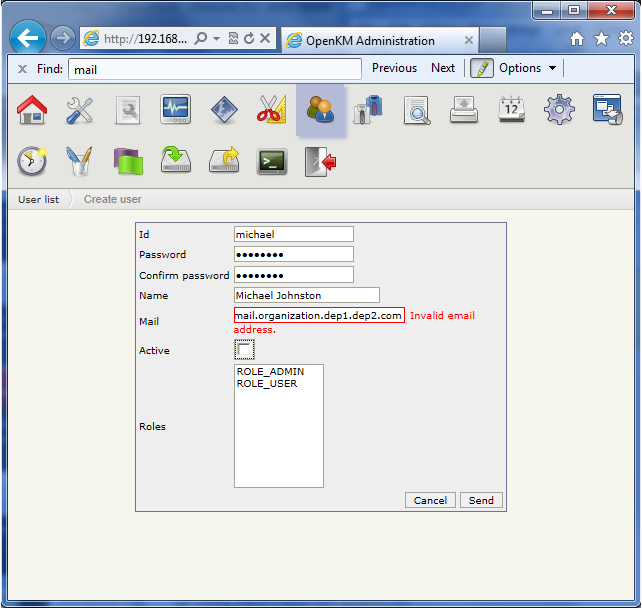Open the wrench and screwdriver configuration icon
This screenshot has width=642, height=608.
(x=80, y=110)
